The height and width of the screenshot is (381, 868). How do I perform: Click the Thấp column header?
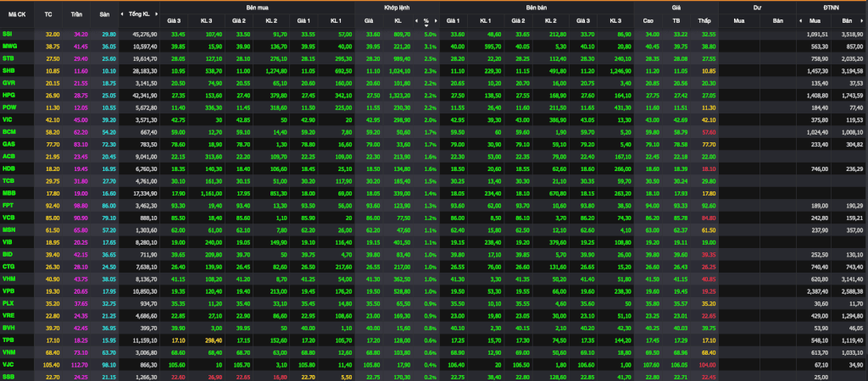click(704, 21)
